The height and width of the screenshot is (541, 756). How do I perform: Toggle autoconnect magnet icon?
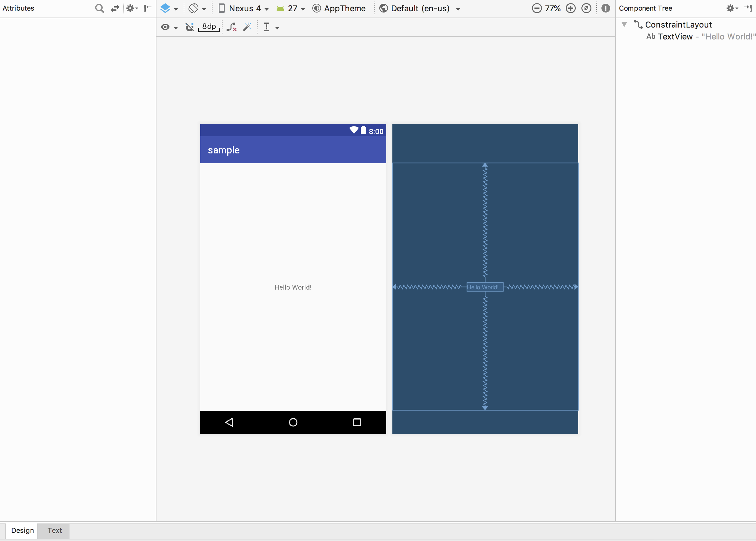point(189,27)
